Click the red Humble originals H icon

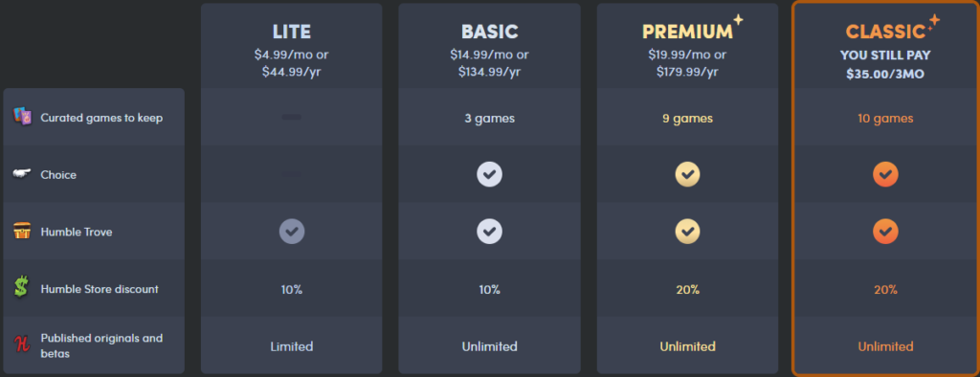click(22, 345)
